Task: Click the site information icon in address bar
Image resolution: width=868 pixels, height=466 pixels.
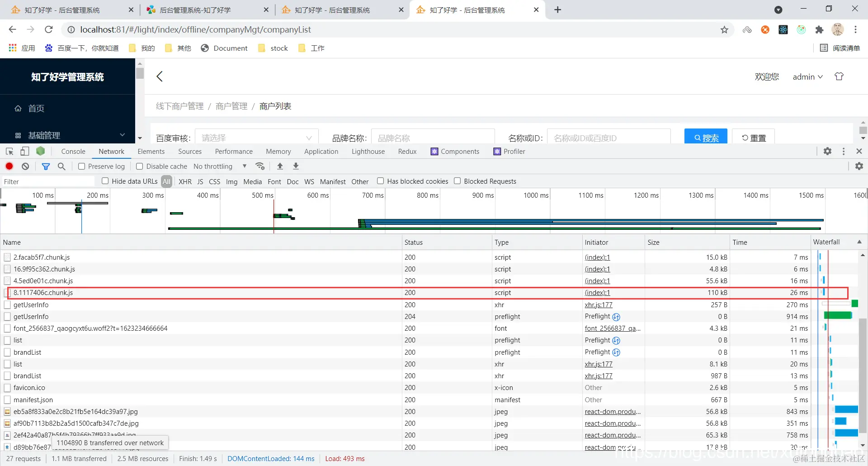Action: point(71,29)
